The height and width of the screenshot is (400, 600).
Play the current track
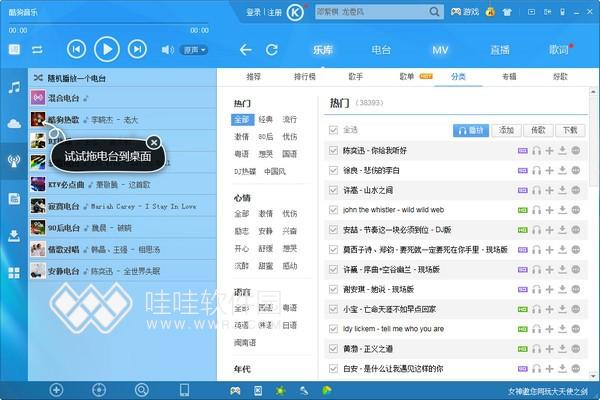tap(107, 49)
